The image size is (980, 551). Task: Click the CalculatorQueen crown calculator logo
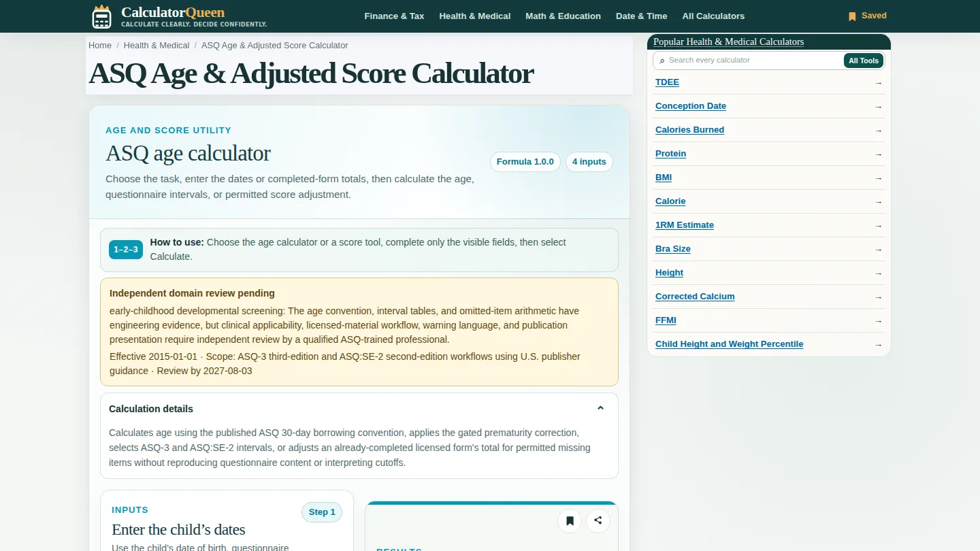101,16
